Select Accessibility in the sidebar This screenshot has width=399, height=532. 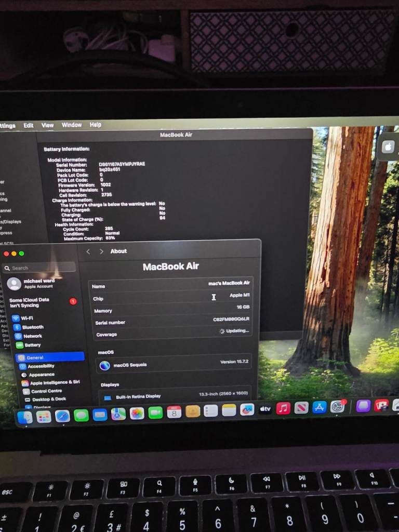pos(37,366)
